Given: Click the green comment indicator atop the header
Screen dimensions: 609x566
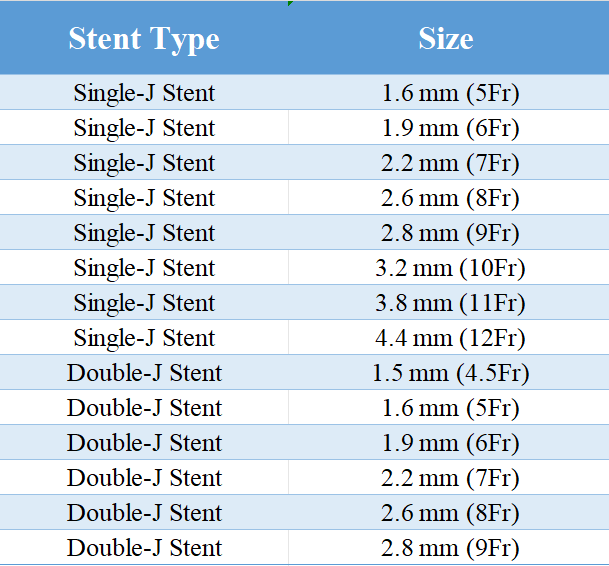Looking at the screenshot, I should 290,3.
